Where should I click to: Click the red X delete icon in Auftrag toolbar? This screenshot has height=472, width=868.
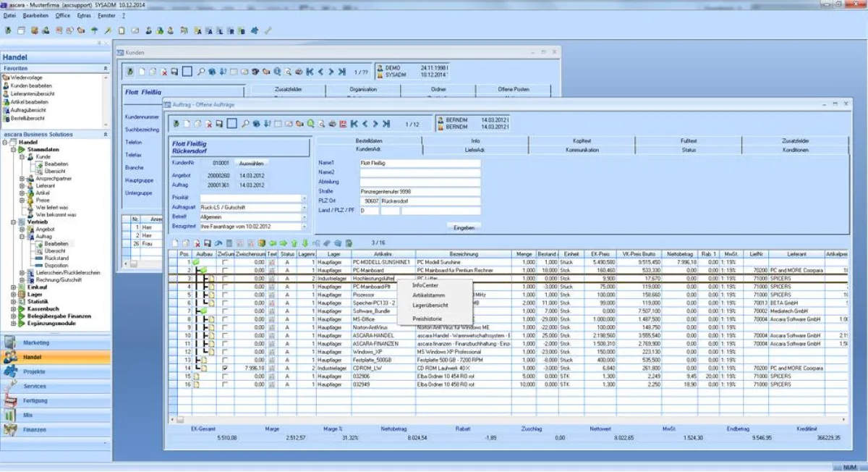point(208,123)
